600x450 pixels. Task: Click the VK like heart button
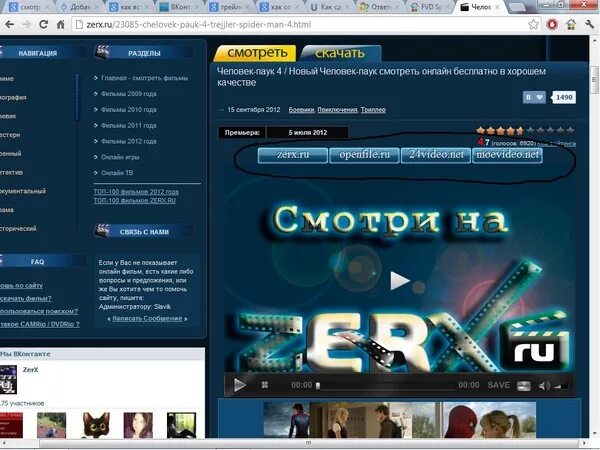[535, 97]
